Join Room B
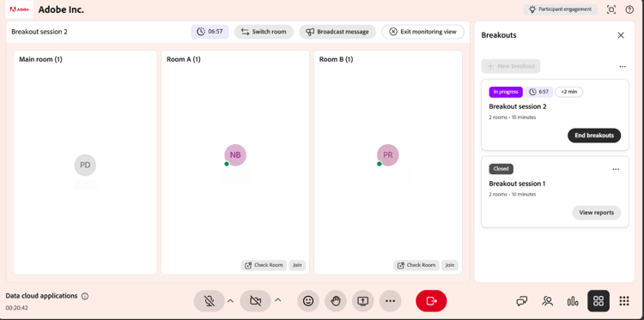644x320 pixels. [x=450, y=265]
